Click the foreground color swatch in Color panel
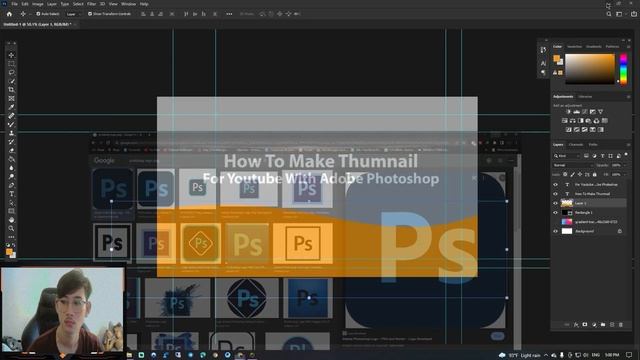This screenshot has width=640, height=360. 556,58
